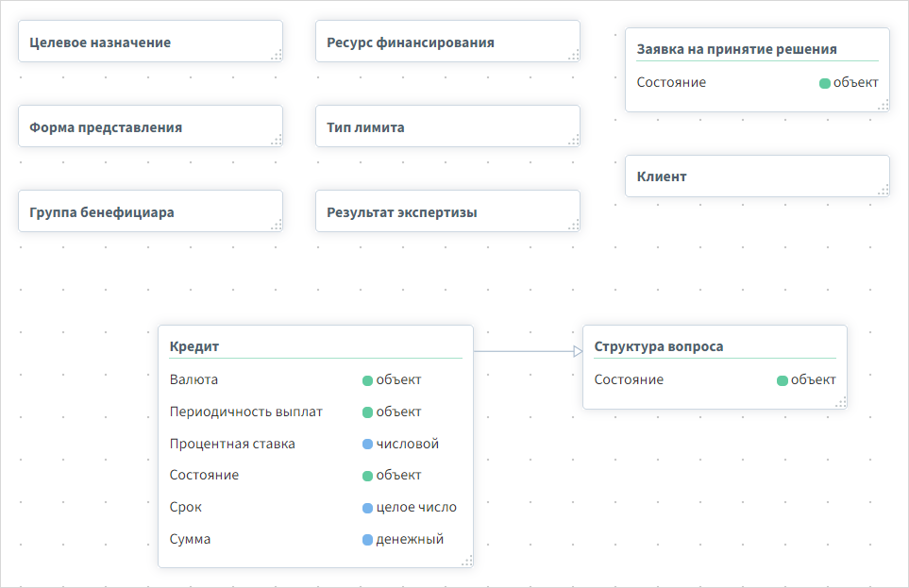Click blue type dot next to Сумма

(x=367, y=540)
